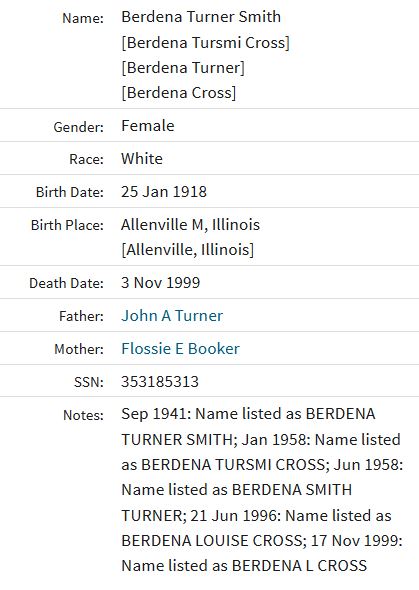Click the Father field label

[81, 316]
